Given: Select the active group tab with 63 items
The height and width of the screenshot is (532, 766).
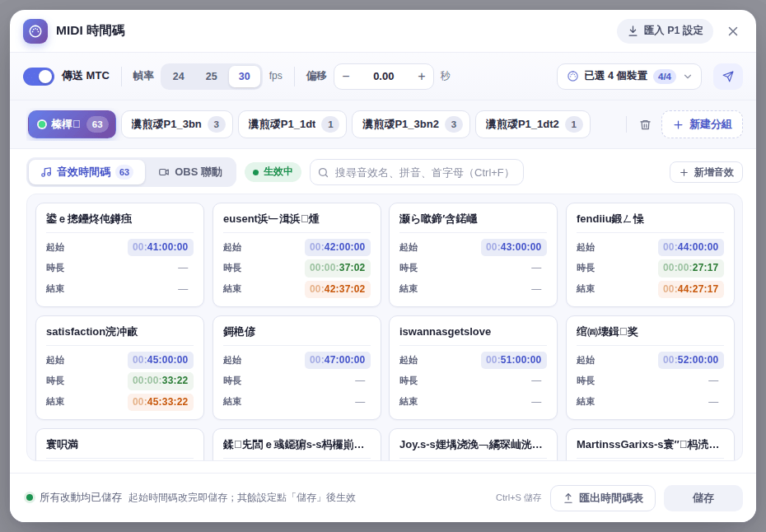Looking at the screenshot, I should tap(72, 124).
